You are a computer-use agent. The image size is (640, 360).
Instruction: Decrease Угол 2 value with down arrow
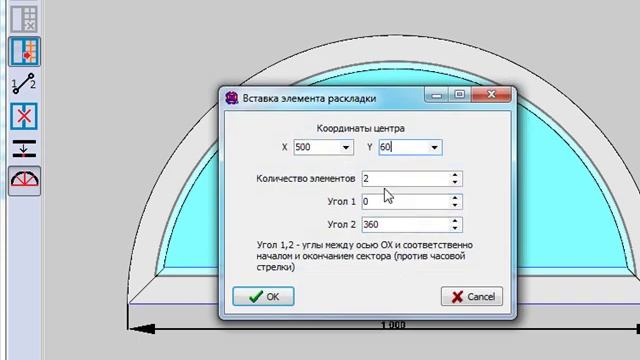pos(455,228)
